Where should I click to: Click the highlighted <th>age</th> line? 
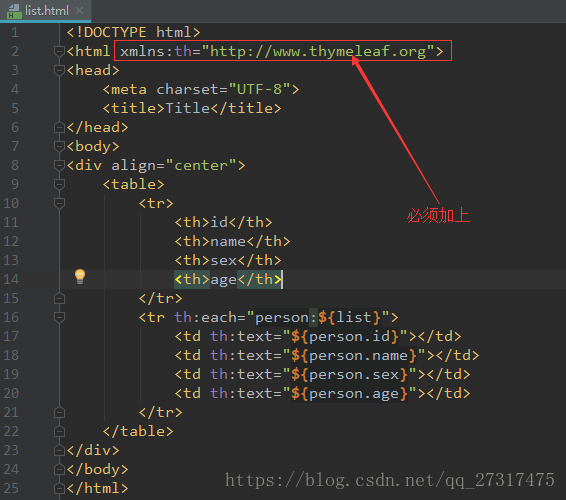point(228,279)
